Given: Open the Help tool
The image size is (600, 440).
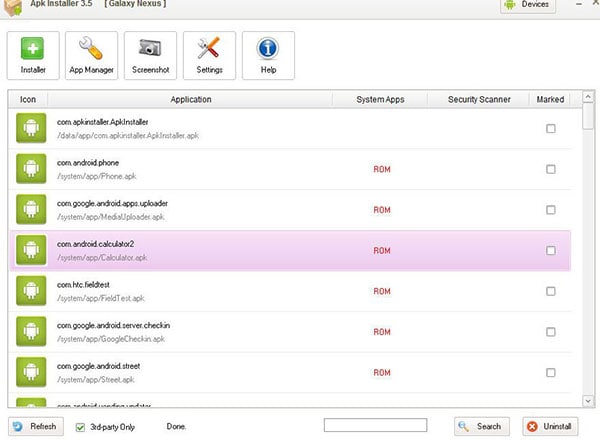Looking at the screenshot, I should click(x=268, y=55).
